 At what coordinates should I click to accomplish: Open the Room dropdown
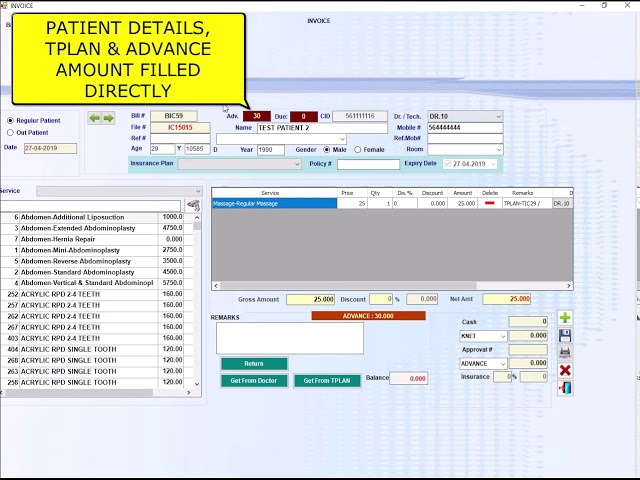coord(498,150)
